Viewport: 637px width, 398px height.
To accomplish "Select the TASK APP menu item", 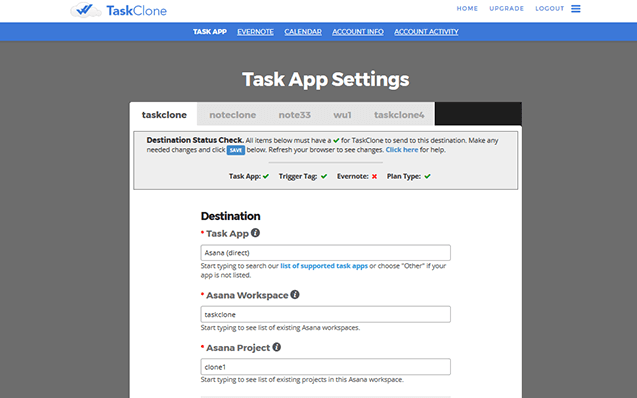I will click(210, 32).
